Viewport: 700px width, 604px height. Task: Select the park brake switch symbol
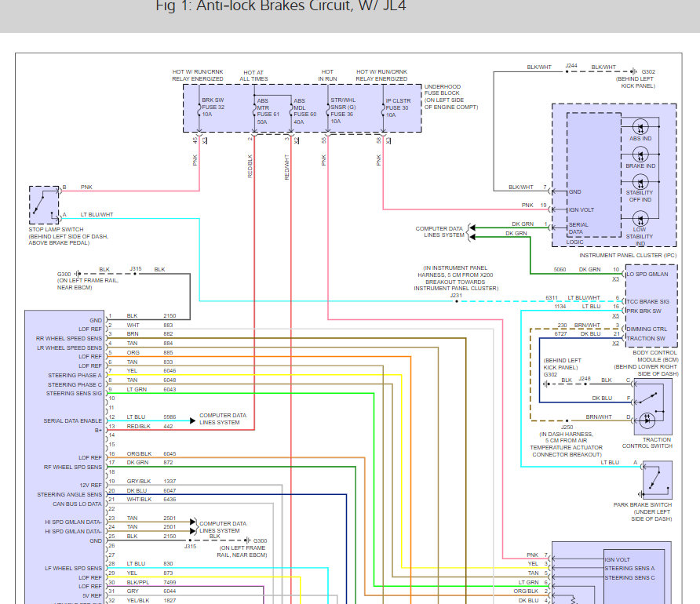[657, 480]
